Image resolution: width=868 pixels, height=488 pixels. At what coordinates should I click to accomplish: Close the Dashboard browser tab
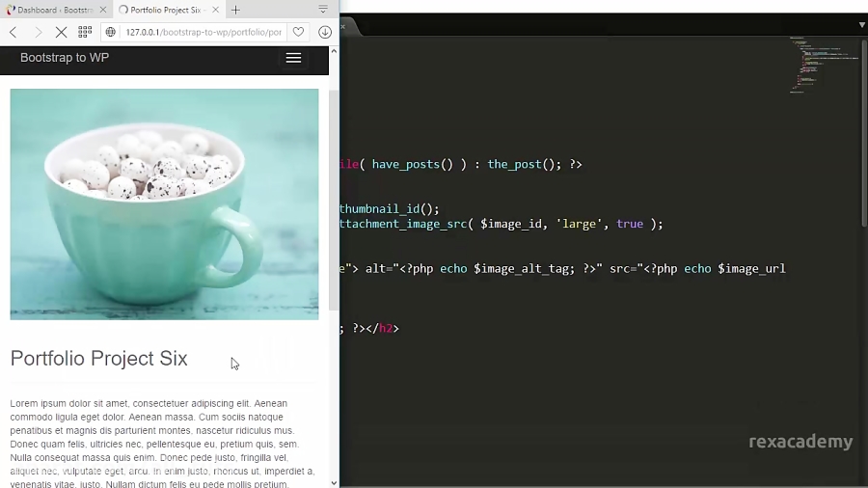tap(103, 10)
